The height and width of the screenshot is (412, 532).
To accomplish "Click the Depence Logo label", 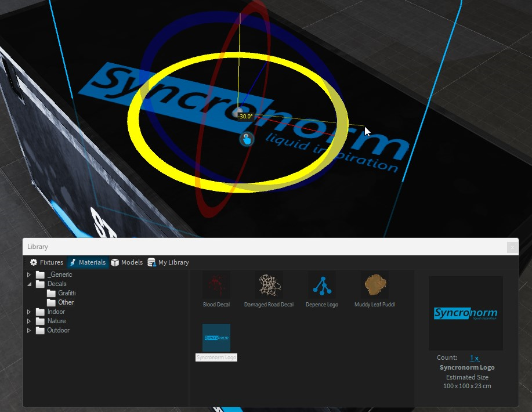I will 321,305.
